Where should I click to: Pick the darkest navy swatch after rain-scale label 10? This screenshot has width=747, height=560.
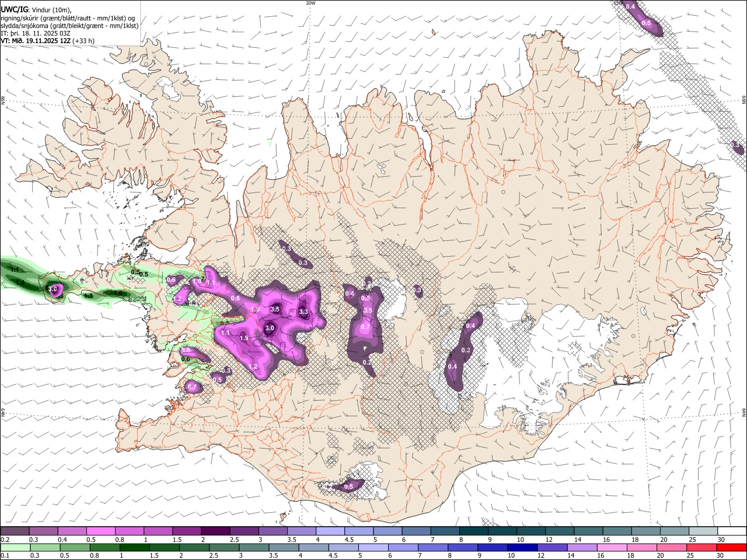click(521, 548)
